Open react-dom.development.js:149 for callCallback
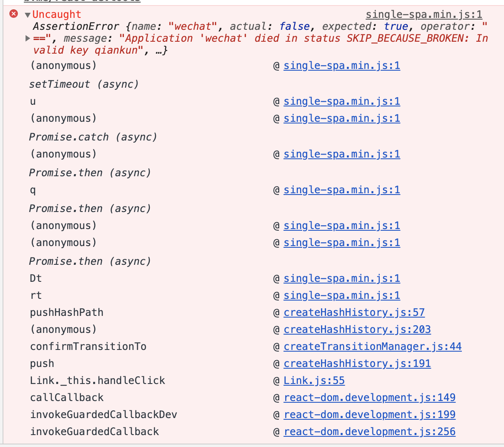The image size is (504, 447). [369, 397]
